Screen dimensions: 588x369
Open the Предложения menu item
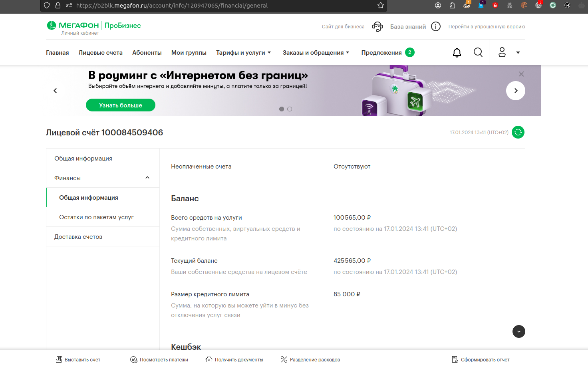(381, 53)
